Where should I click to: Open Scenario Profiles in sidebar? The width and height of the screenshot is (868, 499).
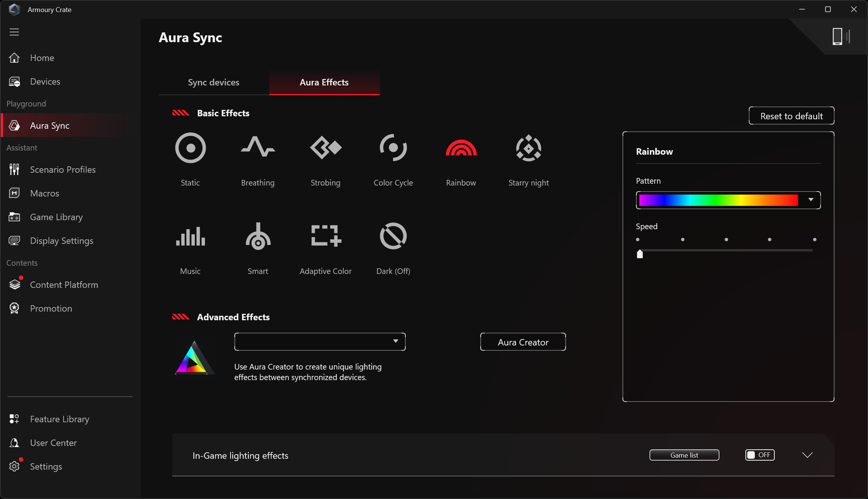62,170
